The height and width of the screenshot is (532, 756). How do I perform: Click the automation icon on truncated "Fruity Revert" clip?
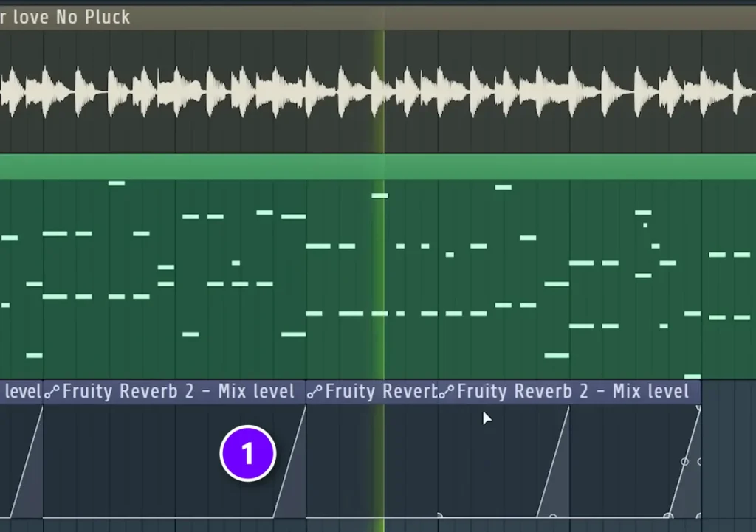tap(315, 393)
